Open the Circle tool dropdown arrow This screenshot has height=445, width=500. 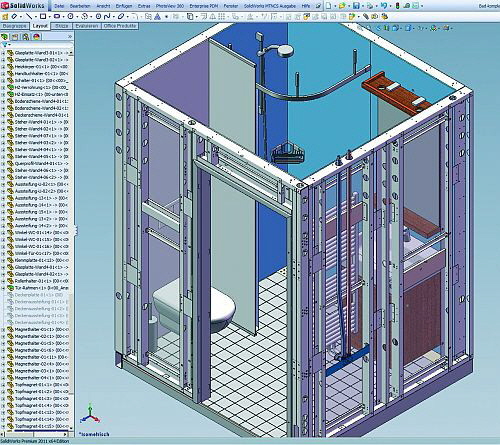point(76,17)
